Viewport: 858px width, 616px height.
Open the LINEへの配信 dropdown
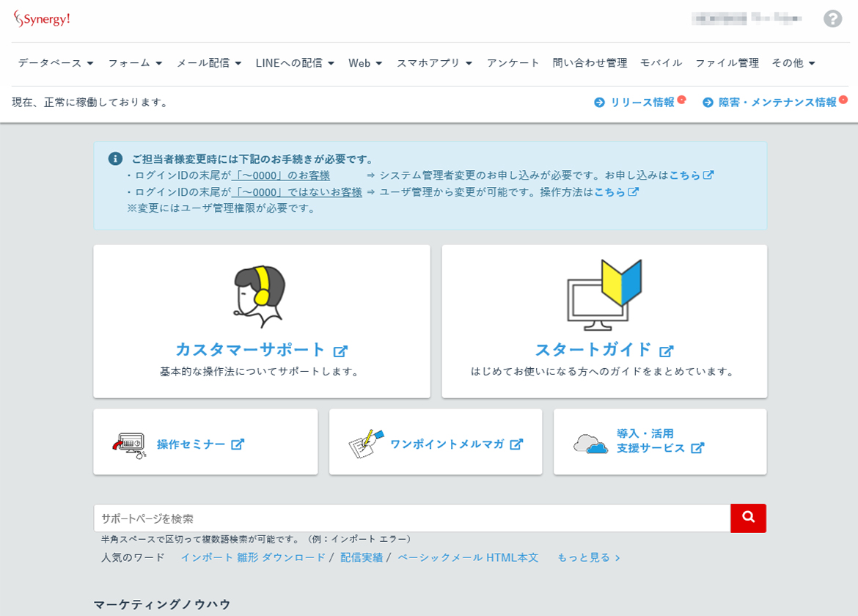[x=295, y=63]
